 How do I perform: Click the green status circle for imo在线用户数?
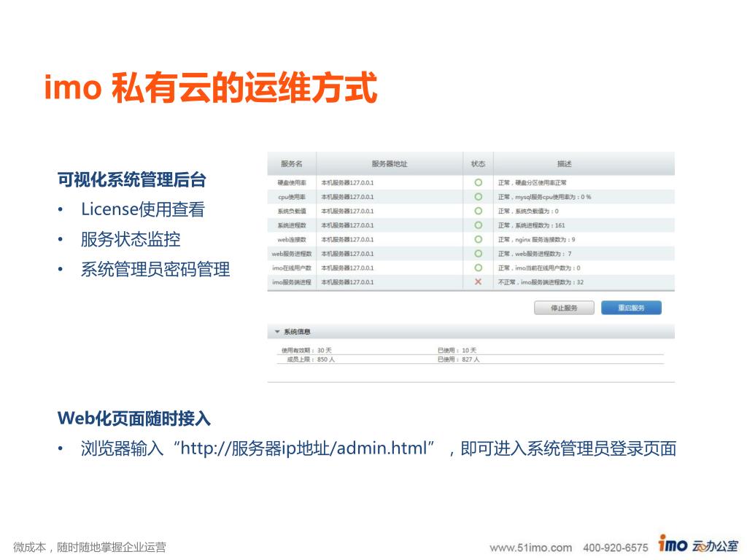478,268
